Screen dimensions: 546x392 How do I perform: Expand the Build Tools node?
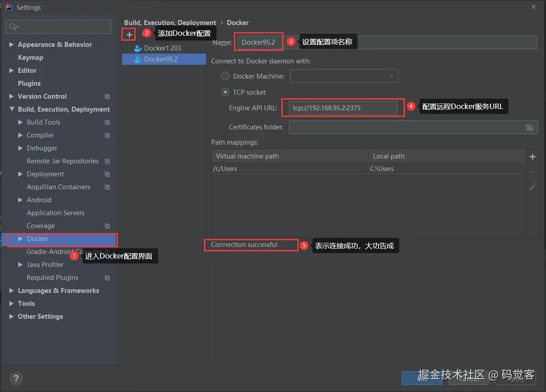click(21, 122)
